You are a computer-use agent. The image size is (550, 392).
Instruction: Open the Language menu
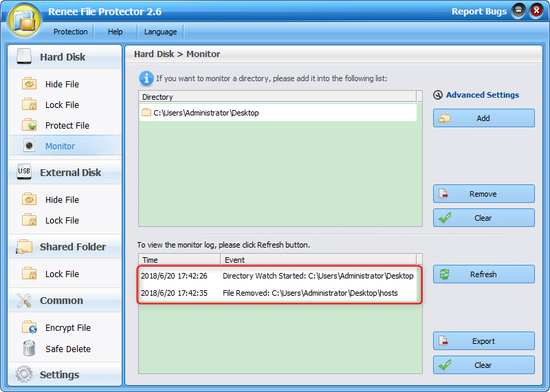click(160, 32)
